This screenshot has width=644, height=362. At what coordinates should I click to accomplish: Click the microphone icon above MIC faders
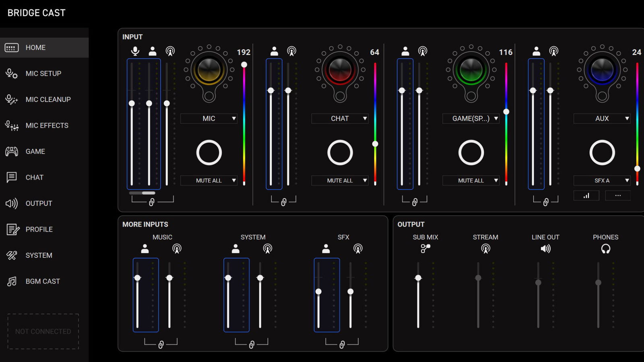(135, 51)
